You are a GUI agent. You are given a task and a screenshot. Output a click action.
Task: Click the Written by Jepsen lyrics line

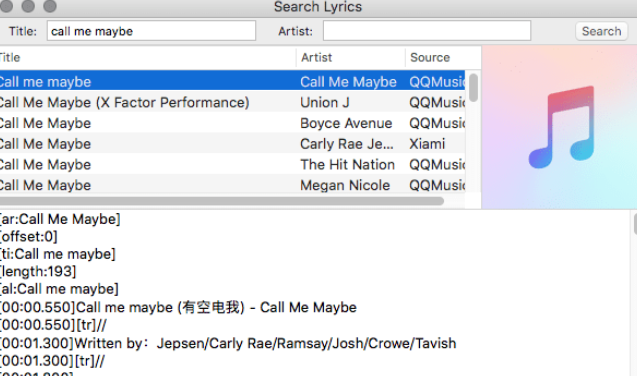tap(228, 343)
